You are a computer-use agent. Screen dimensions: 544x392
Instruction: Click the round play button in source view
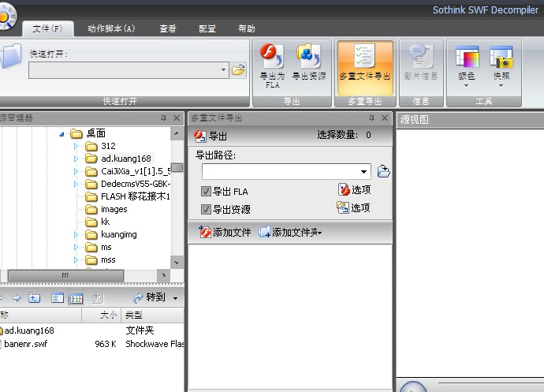click(x=413, y=386)
